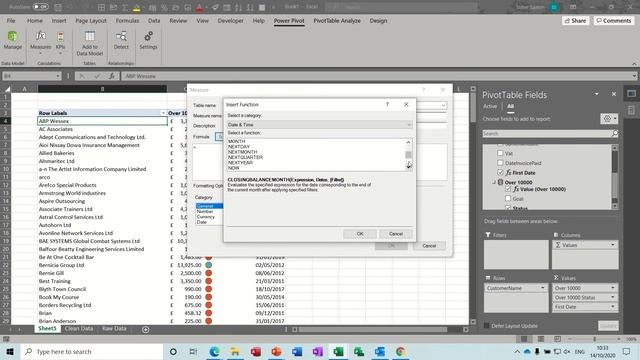
Task: Open the Row Labels filter dropdown
Action: (x=163, y=113)
